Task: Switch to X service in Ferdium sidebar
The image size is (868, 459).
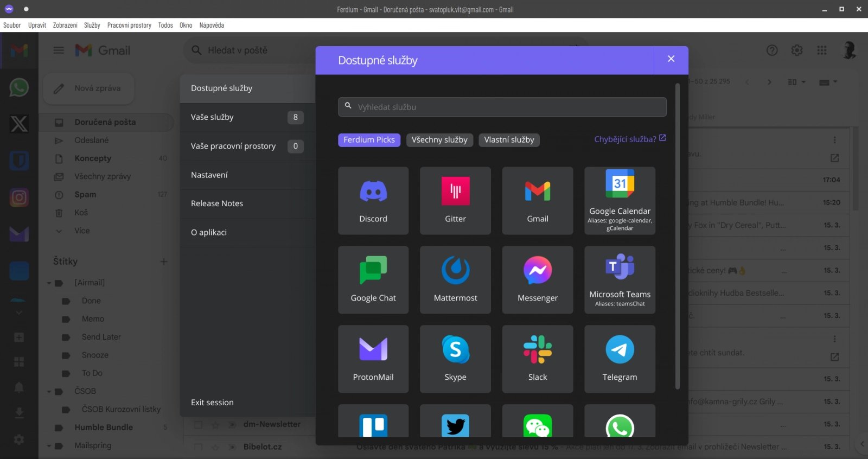Action: (19, 124)
